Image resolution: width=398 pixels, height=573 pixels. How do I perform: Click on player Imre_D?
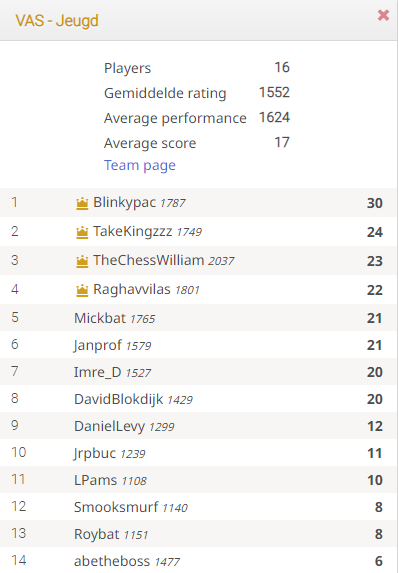199,372
